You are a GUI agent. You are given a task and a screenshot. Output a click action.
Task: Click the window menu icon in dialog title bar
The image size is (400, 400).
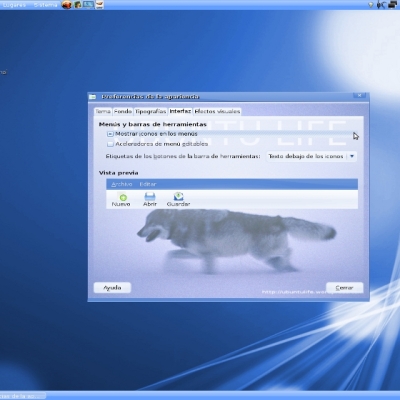click(93, 97)
